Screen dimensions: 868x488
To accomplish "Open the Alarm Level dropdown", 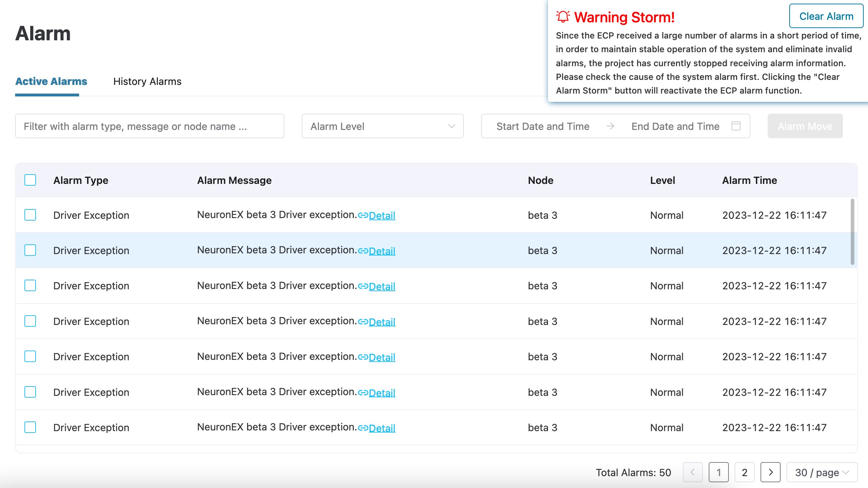I will point(382,126).
